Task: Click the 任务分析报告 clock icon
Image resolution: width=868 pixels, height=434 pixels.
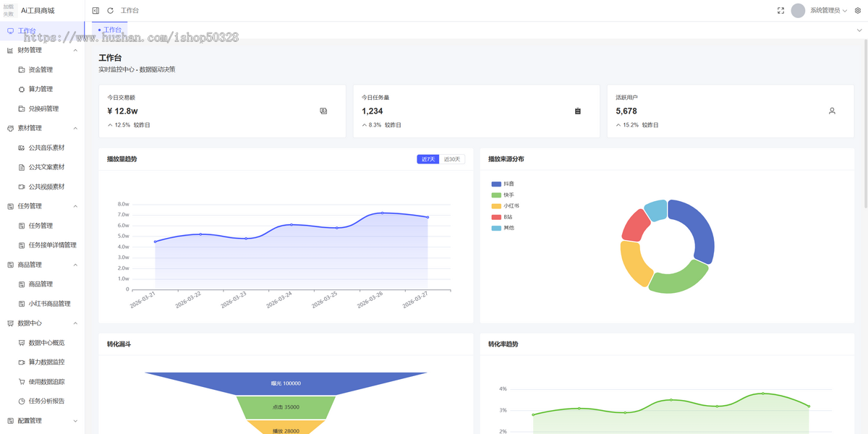Action: (22, 401)
